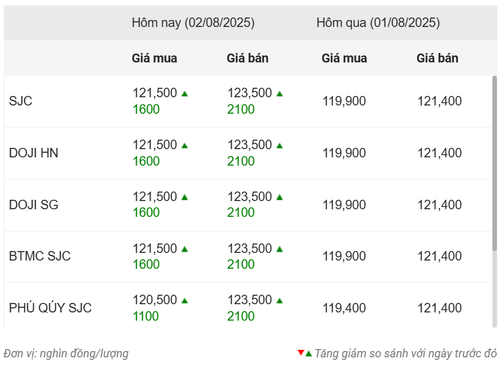Viewport: 500px width, 366px height.
Task: Click DOJI SG yesterday's buy price 119,900
Action: pos(344,205)
